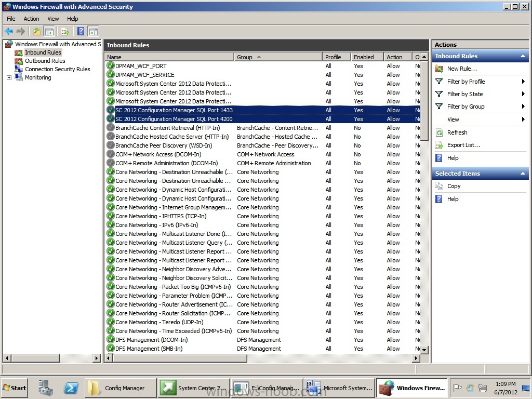
Task: Select the Monitoring tree node
Action: point(38,77)
